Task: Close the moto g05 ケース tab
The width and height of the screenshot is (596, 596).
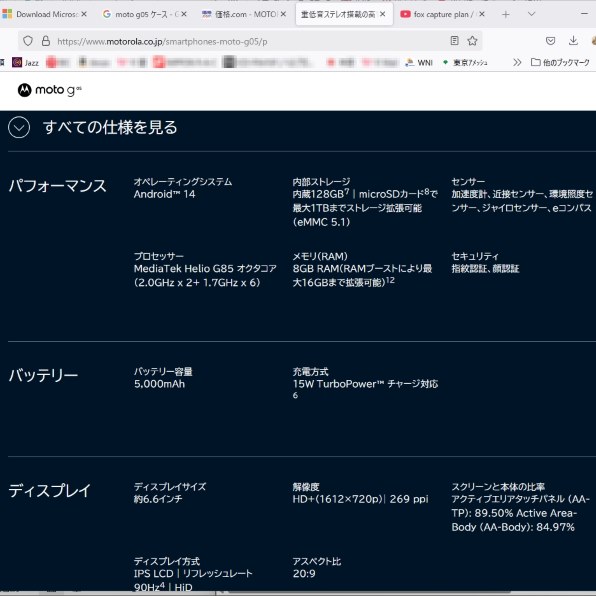Action: coord(184,14)
